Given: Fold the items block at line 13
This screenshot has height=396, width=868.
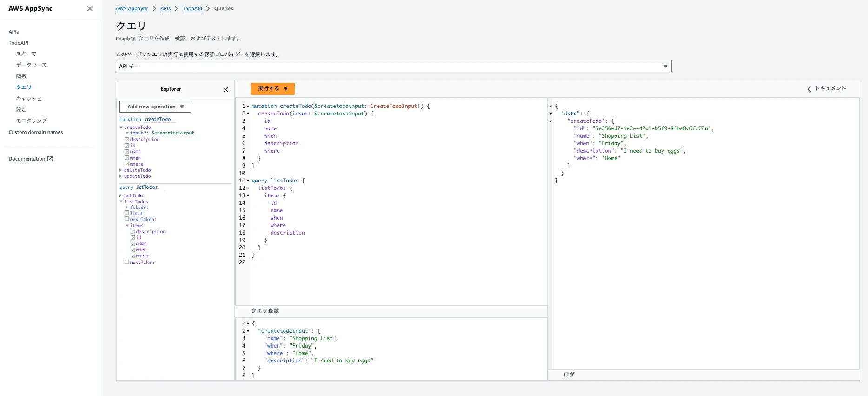Looking at the screenshot, I should (248, 196).
